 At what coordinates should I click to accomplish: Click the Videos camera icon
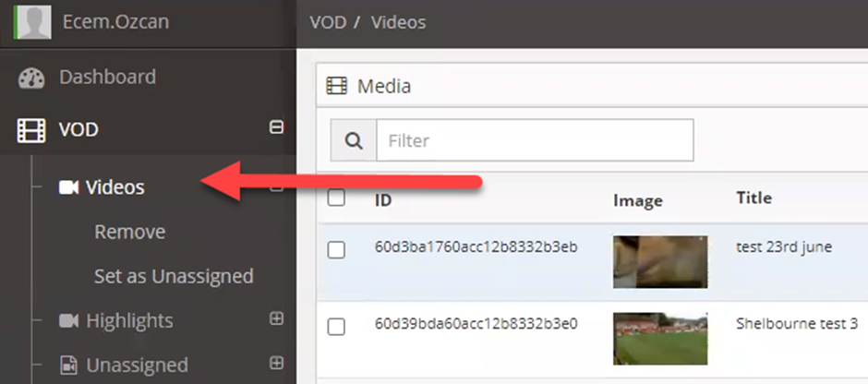68,187
